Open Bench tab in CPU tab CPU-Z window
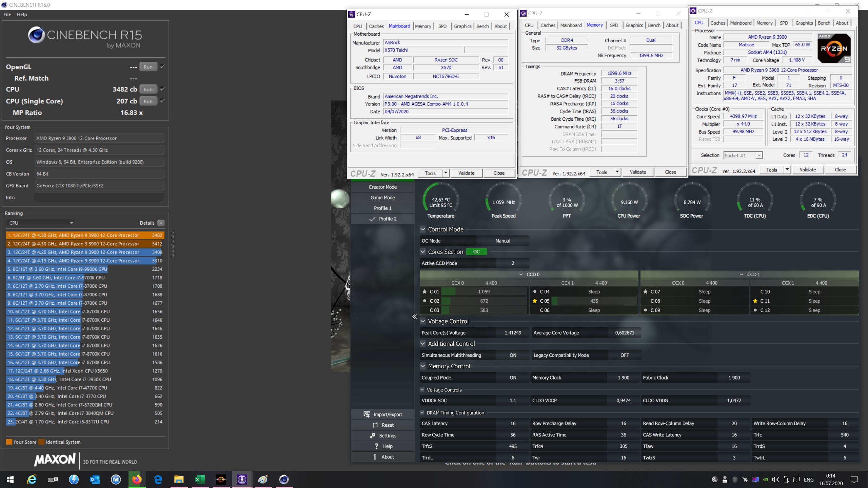Viewport: 868px width, 488px height. point(824,23)
